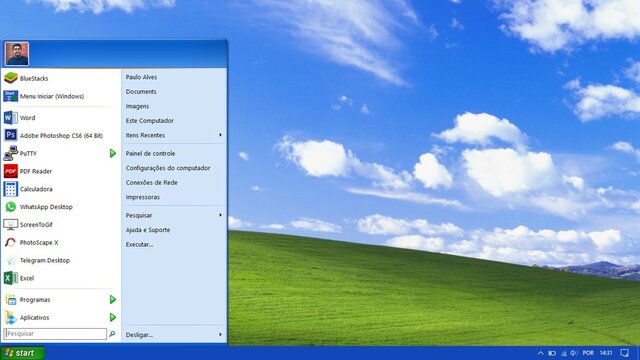Click the POR language indicator

pyautogui.click(x=588, y=353)
